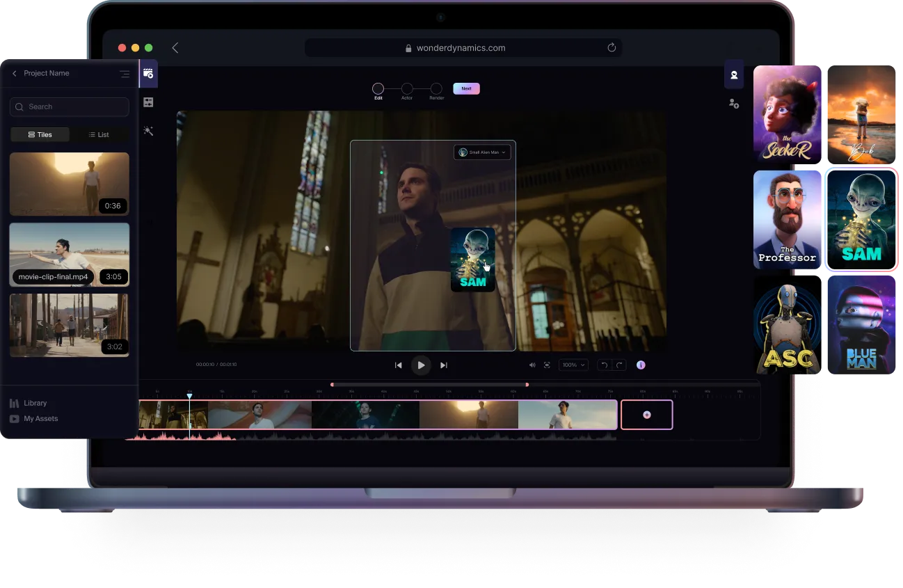The width and height of the screenshot is (903, 588).
Task: Play the video preview
Action: click(x=421, y=365)
